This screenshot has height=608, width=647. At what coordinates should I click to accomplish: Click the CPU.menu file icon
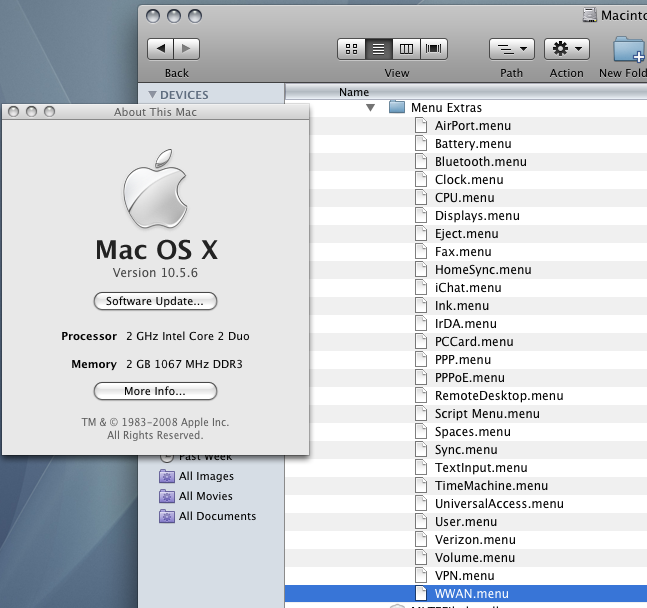point(421,198)
